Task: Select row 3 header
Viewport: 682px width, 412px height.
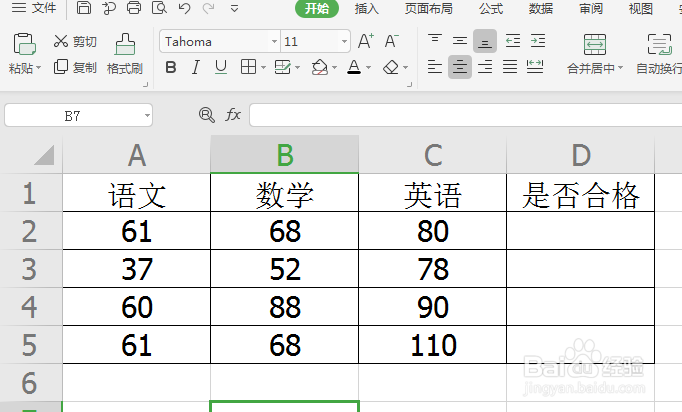Action: pyautogui.click(x=30, y=269)
